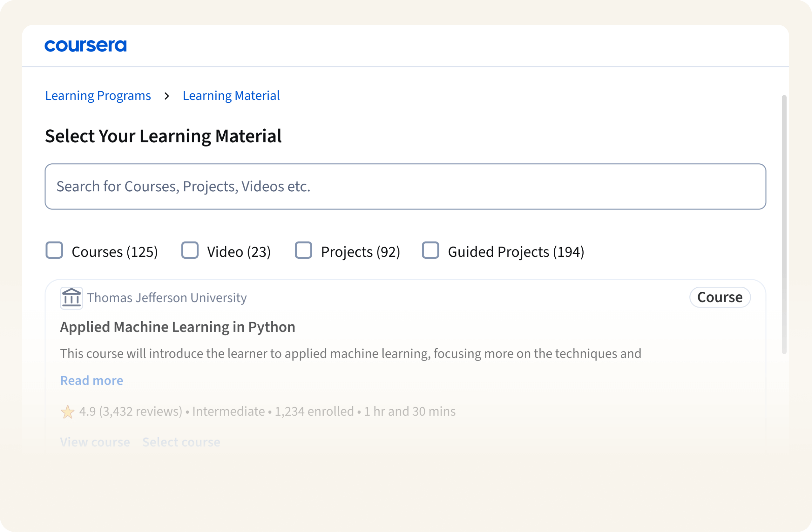Expand description with Read more

[x=91, y=380]
